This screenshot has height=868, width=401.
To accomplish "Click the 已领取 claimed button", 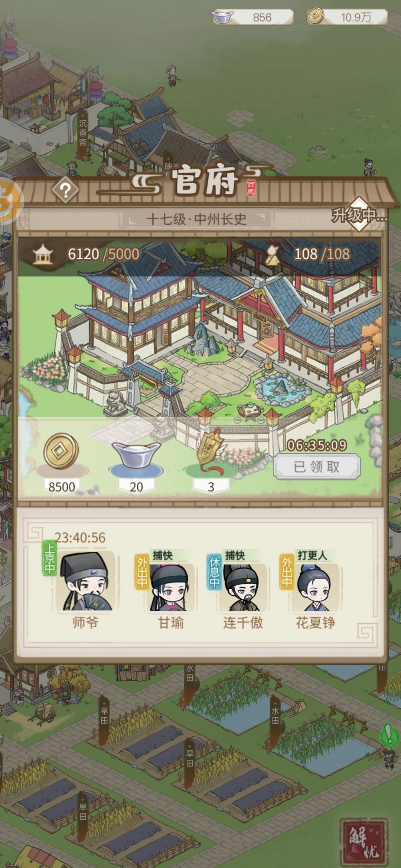I will [x=317, y=467].
